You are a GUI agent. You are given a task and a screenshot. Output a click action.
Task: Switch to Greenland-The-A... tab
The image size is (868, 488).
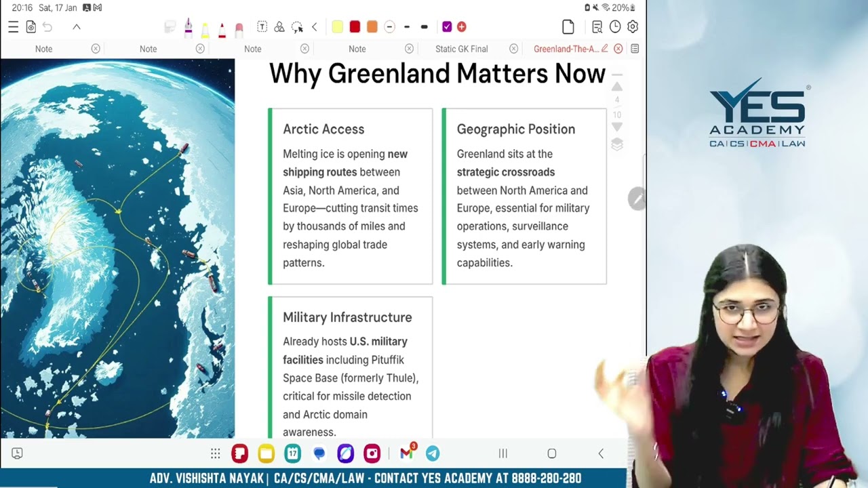point(566,49)
